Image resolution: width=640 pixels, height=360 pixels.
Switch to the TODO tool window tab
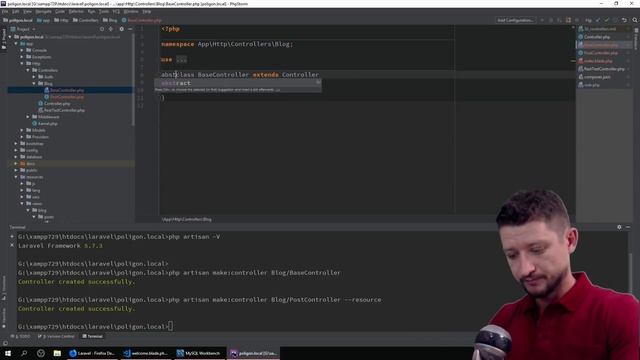pyautogui.click(x=20, y=336)
